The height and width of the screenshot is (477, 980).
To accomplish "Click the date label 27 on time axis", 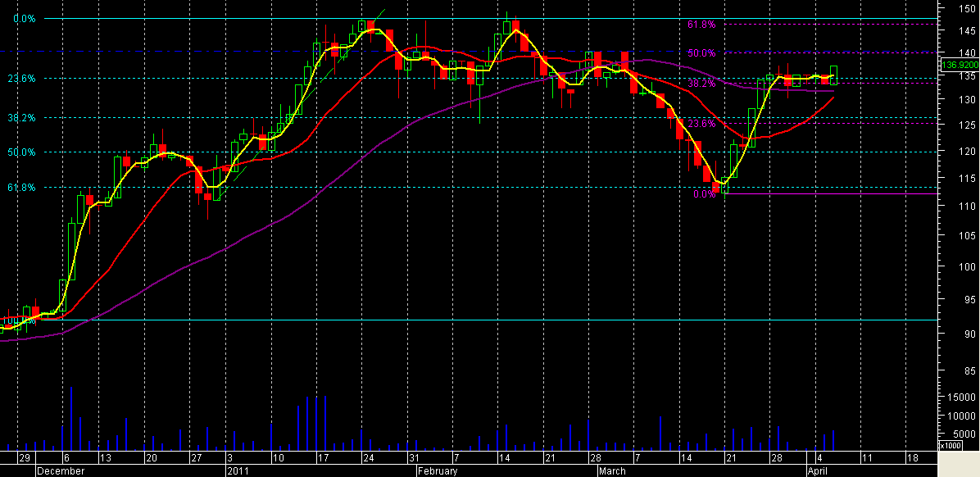I will (x=197, y=457).
